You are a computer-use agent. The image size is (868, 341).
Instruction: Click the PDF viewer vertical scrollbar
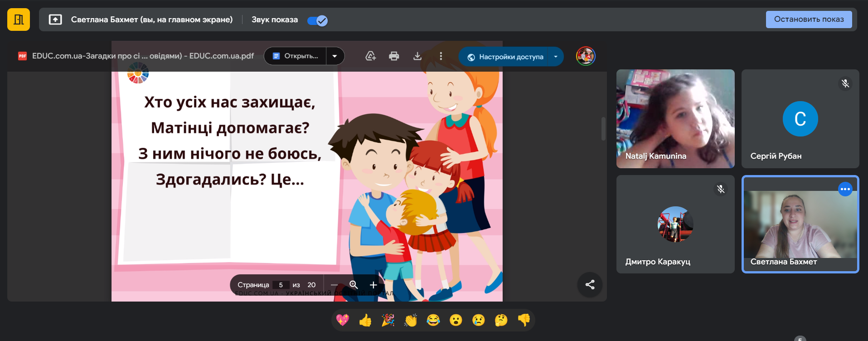603,129
